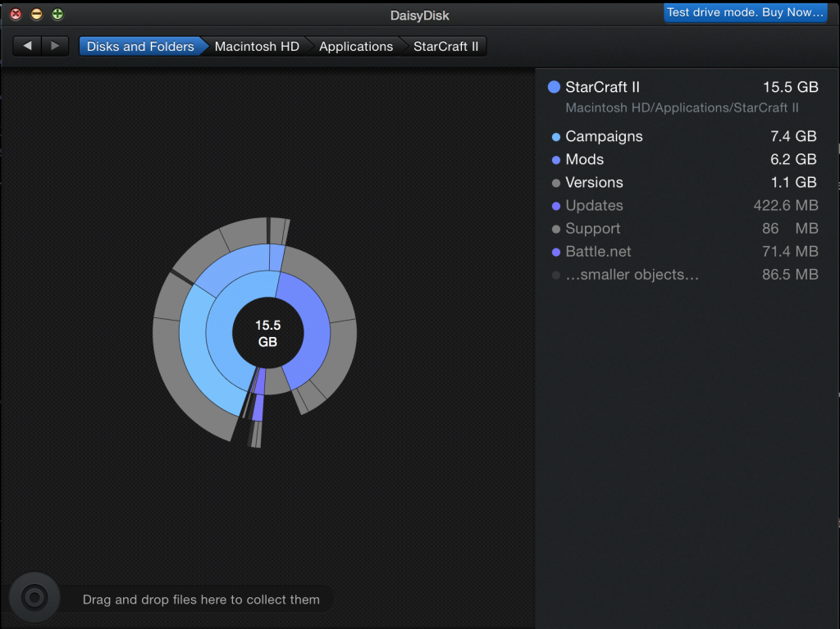Select the Macintosh HD breadcrumb

tap(257, 46)
